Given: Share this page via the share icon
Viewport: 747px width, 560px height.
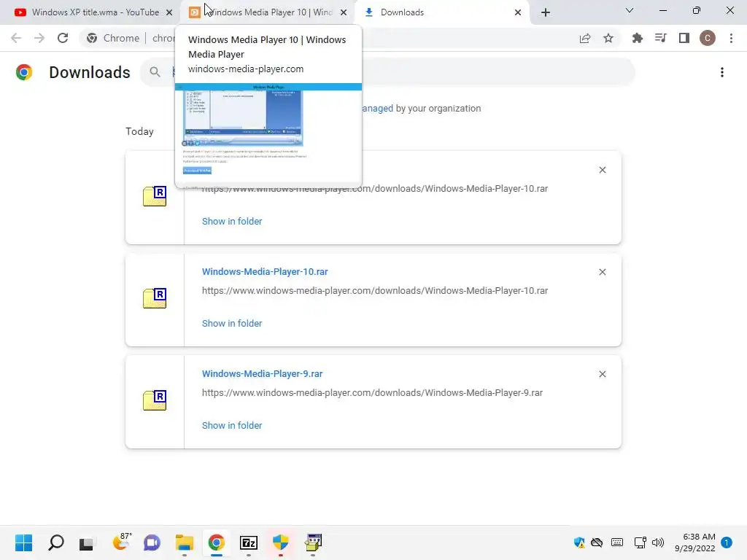Looking at the screenshot, I should pos(585,38).
